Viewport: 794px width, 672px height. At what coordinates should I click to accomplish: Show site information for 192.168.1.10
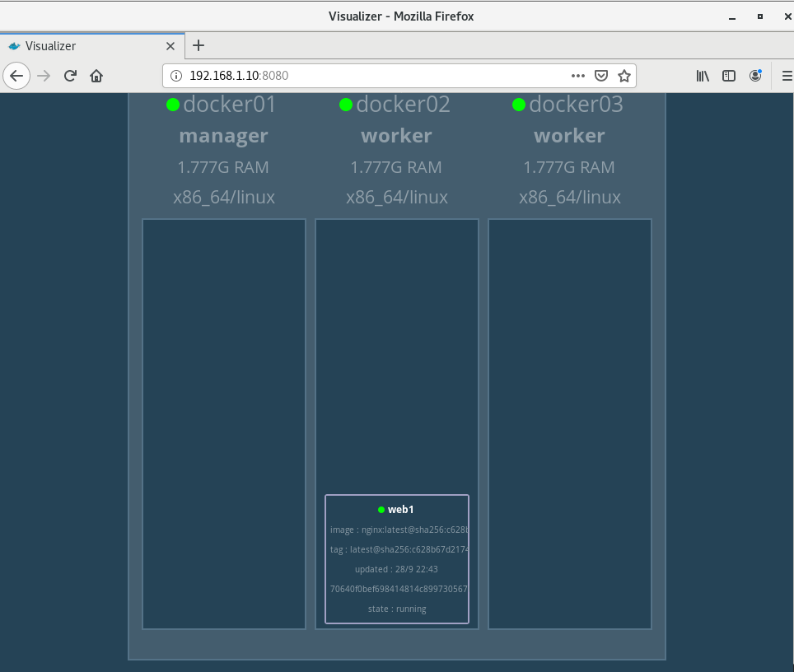click(x=175, y=76)
